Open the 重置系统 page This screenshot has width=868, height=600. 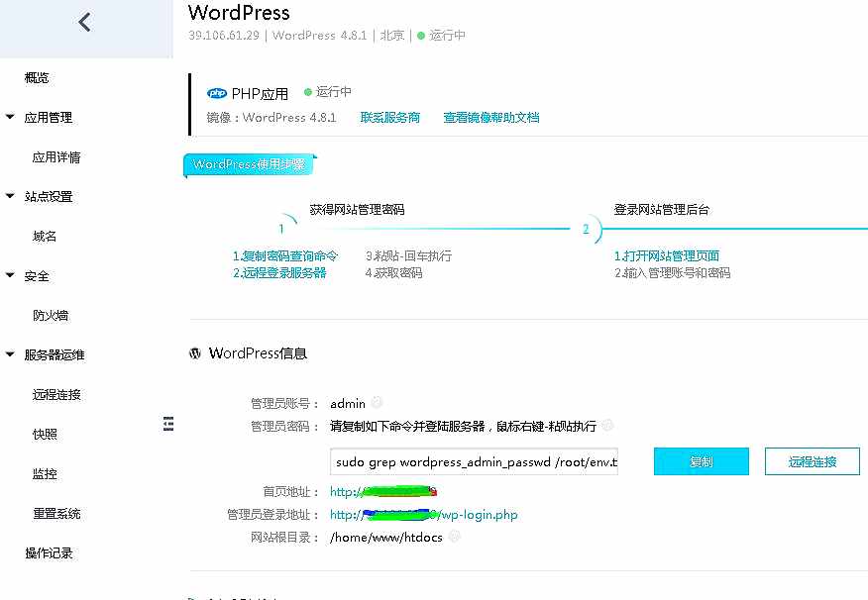(56, 514)
